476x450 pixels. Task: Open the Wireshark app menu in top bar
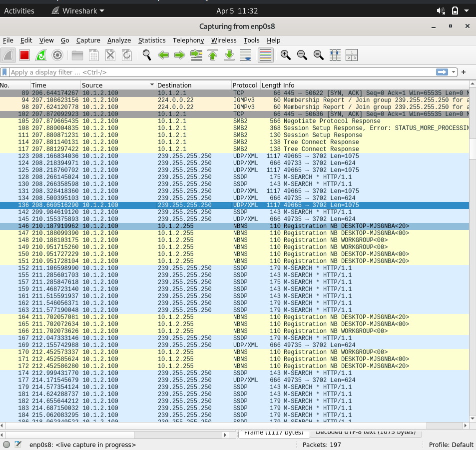[78, 11]
